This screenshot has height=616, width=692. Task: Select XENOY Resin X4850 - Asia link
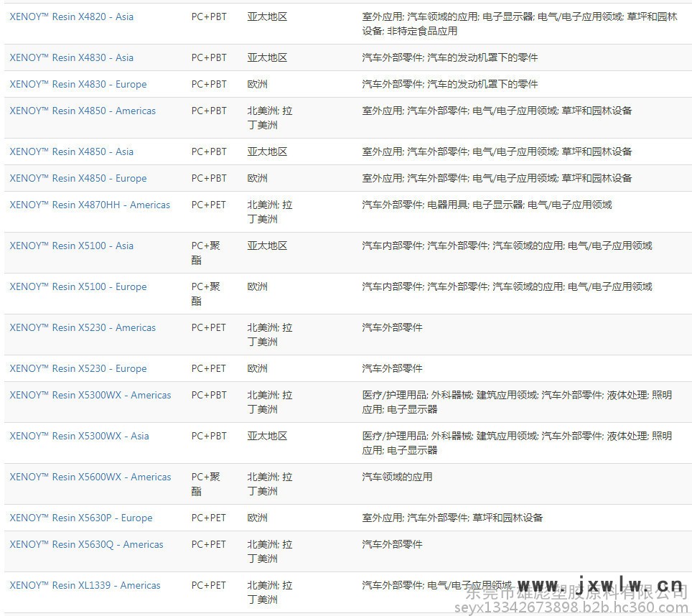pos(71,151)
